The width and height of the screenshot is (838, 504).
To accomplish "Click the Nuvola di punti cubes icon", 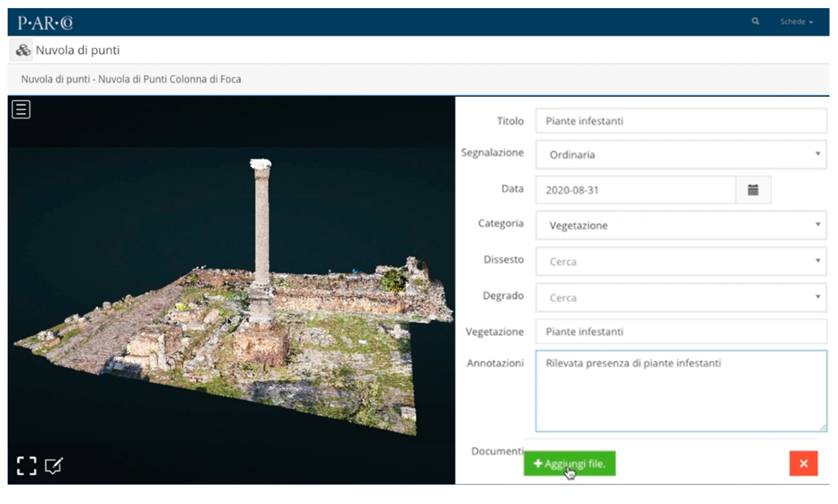I will 22,50.
